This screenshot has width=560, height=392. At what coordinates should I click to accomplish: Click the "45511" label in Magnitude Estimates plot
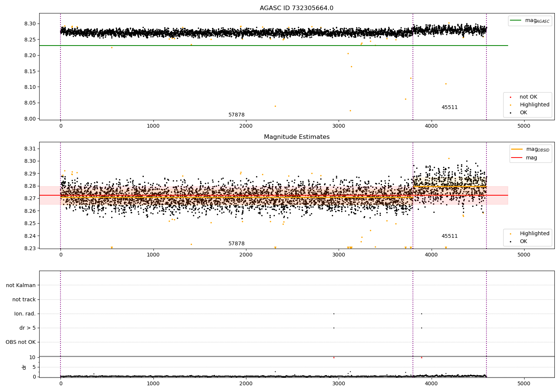pyautogui.click(x=449, y=236)
